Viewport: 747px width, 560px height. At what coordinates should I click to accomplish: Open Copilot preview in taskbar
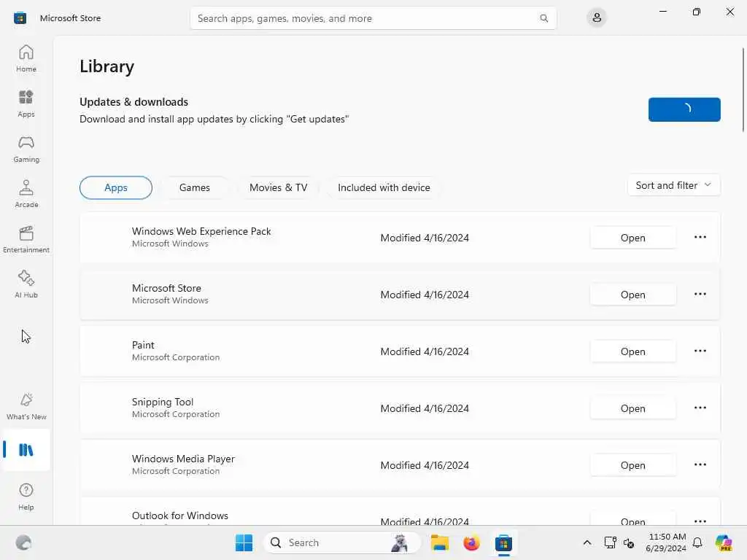point(724,542)
